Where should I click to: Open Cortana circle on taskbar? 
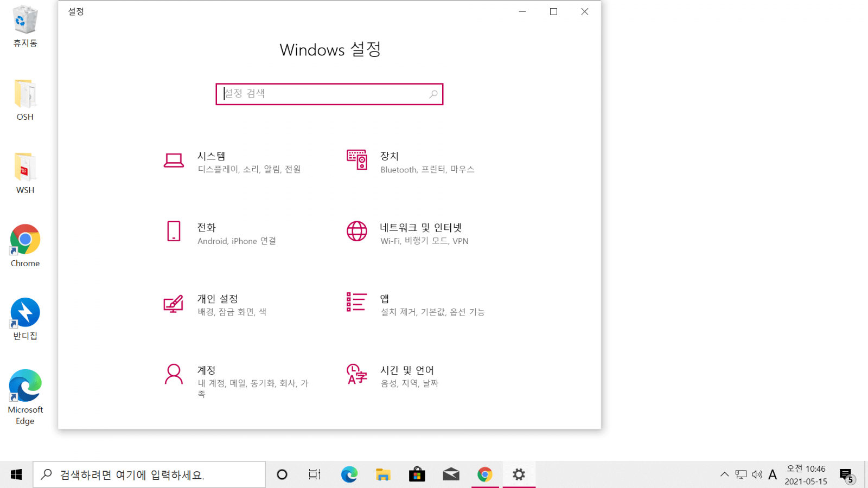(282, 474)
